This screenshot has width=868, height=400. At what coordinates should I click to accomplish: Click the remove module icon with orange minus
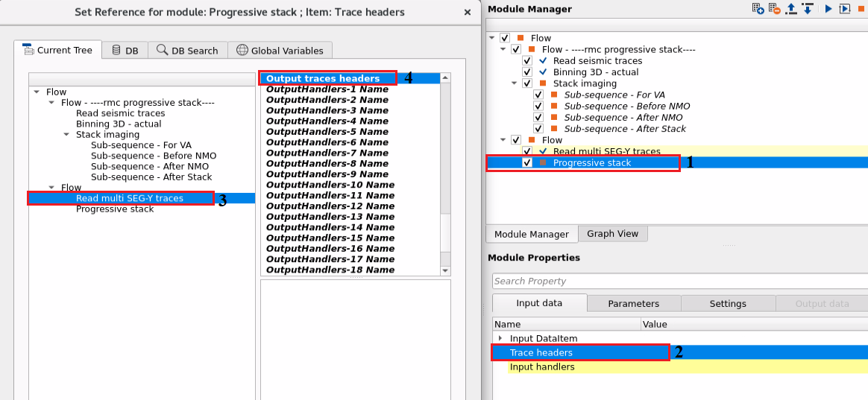[775, 8]
